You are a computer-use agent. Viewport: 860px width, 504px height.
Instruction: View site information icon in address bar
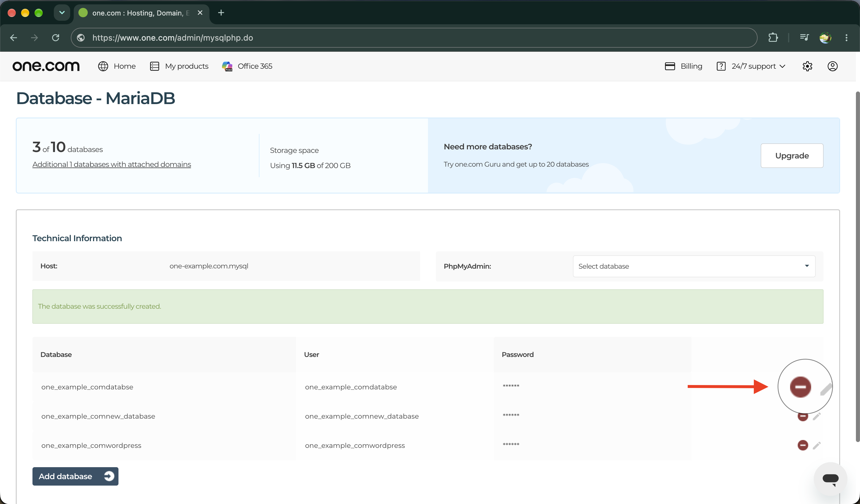point(81,37)
